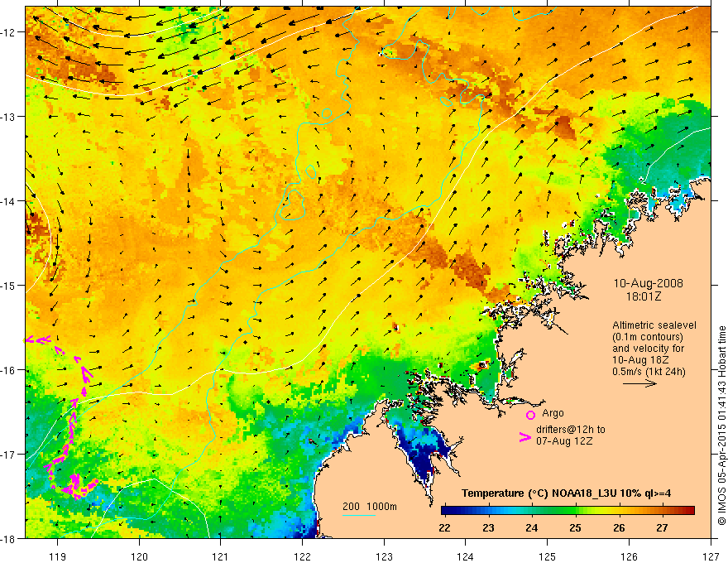Click the magenta drifter arrowhead legend symbol
Viewport: 728px width, 563px height.
[x=525, y=437]
